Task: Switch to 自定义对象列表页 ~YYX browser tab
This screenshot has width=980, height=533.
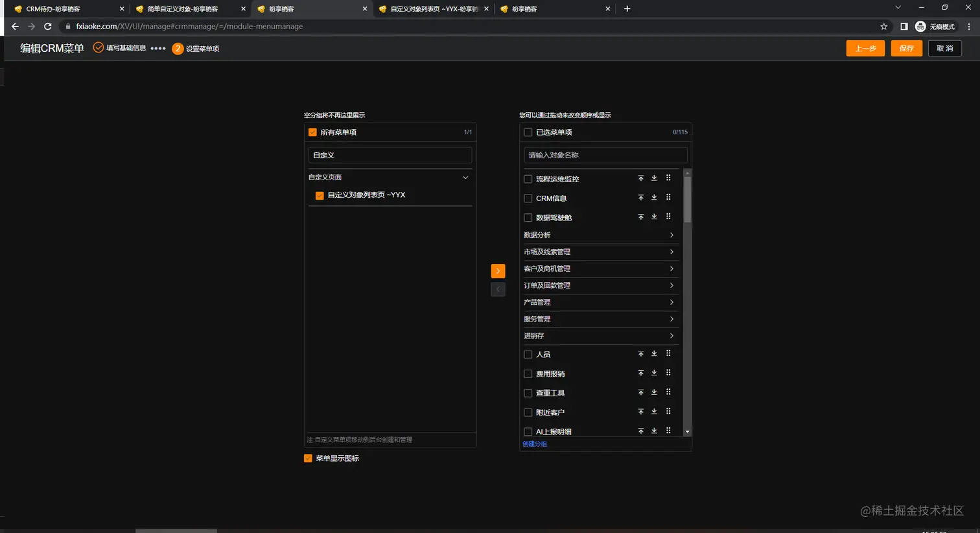Action: [433, 9]
